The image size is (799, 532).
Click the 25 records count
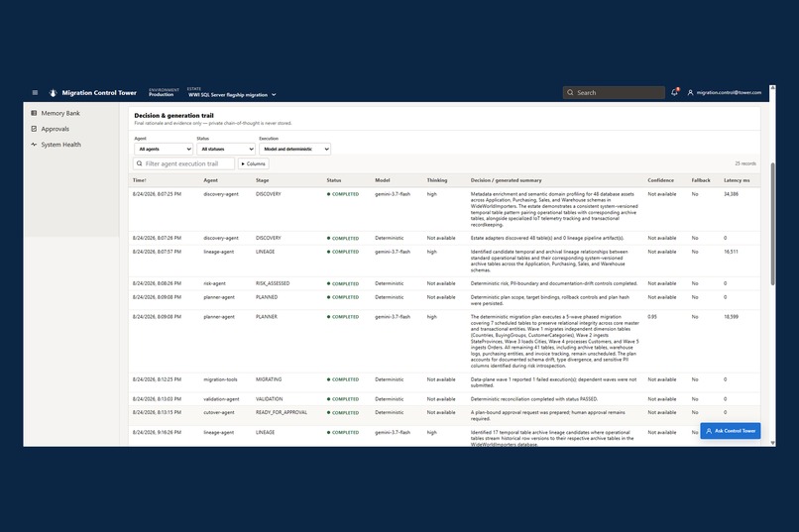745,163
